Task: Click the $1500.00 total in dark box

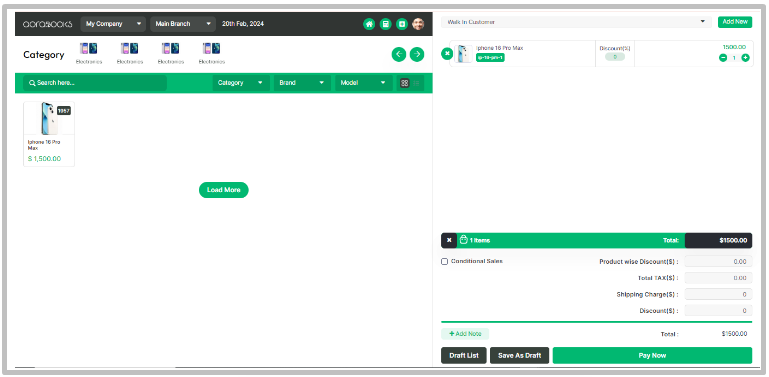Action: (x=718, y=240)
